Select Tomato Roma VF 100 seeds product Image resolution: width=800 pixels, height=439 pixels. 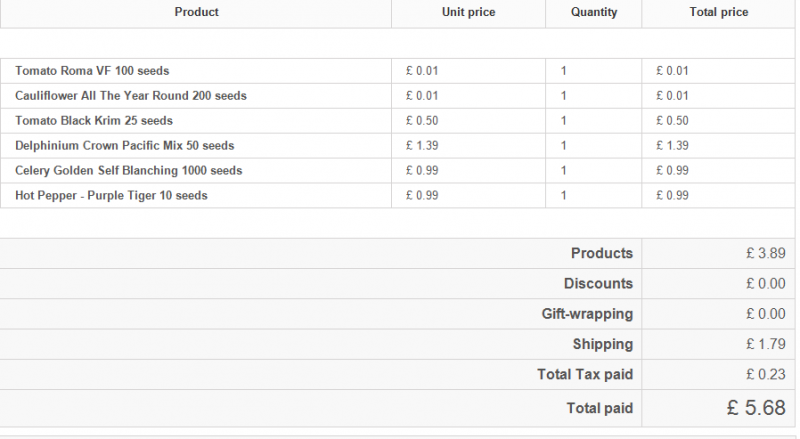point(93,71)
